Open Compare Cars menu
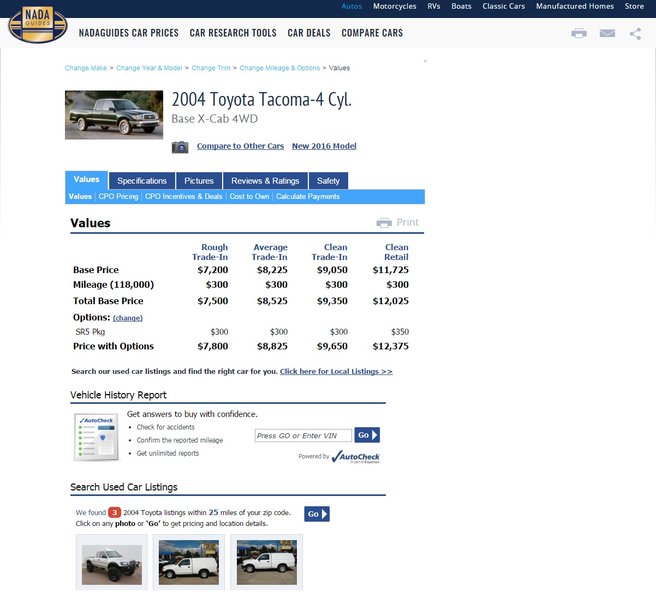The height and width of the screenshot is (599, 656). point(372,33)
